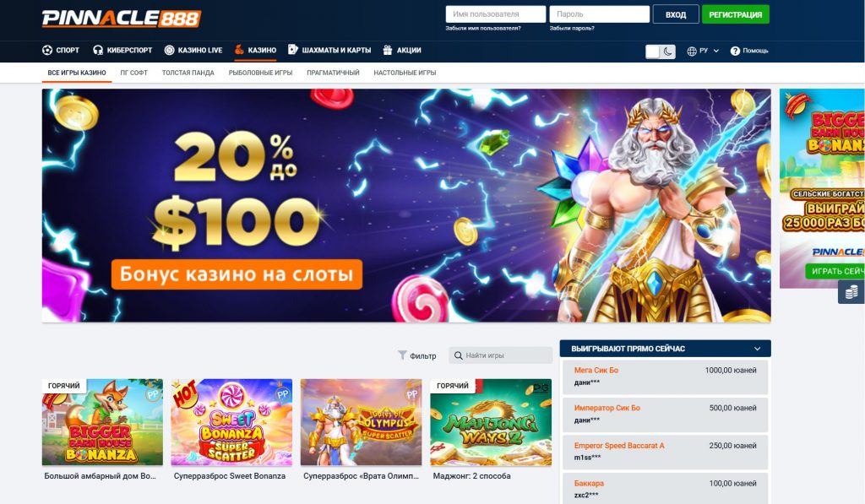Image resolution: width=865 pixels, height=504 pixels.
Task: Click the green РЕГИСТРАЦИЯ button
Action: (x=736, y=14)
